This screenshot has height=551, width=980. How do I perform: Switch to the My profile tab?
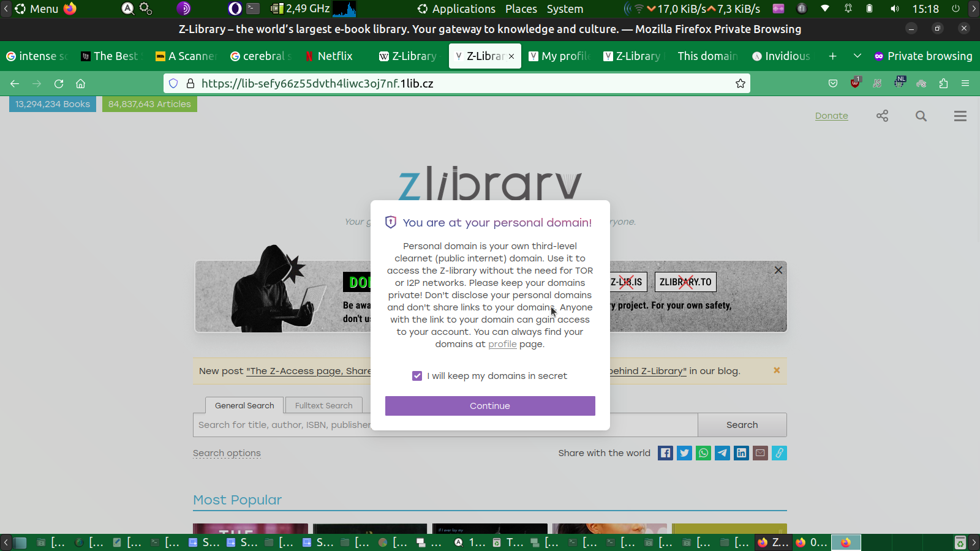point(560,56)
